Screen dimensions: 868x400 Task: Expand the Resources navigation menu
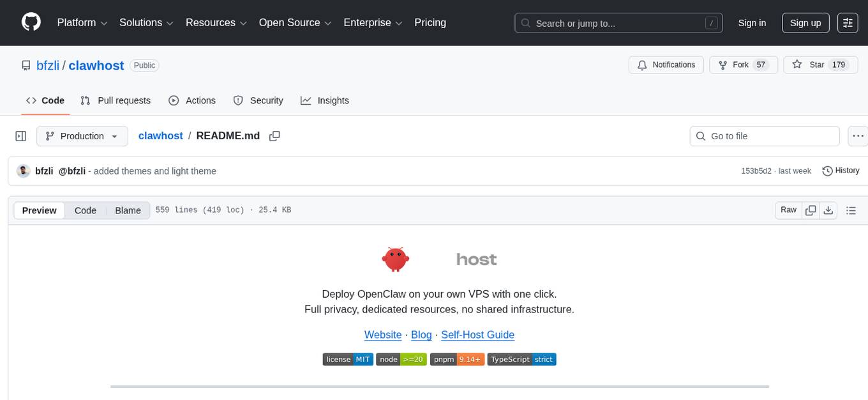pos(216,22)
